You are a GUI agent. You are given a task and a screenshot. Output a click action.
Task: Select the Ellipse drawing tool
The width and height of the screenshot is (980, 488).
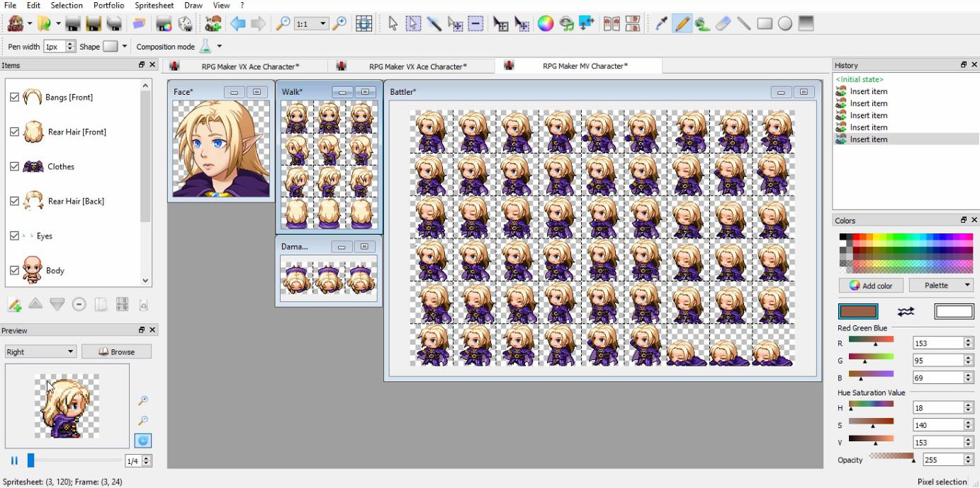[784, 23]
